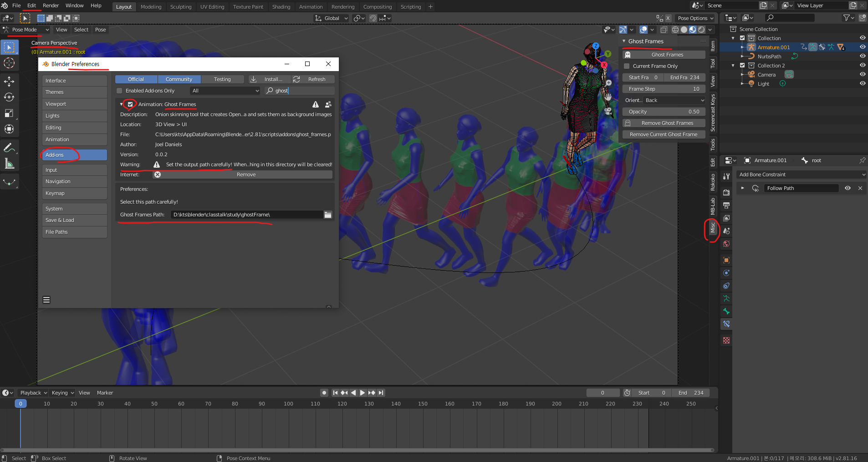The image size is (868, 462).
Task: Click Remove Ghost Frames button
Action: tap(664, 123)
